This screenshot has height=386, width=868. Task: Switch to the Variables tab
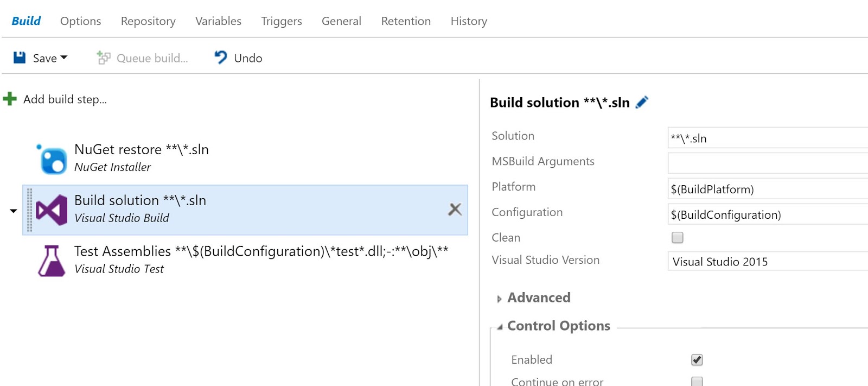pos(218,21)
